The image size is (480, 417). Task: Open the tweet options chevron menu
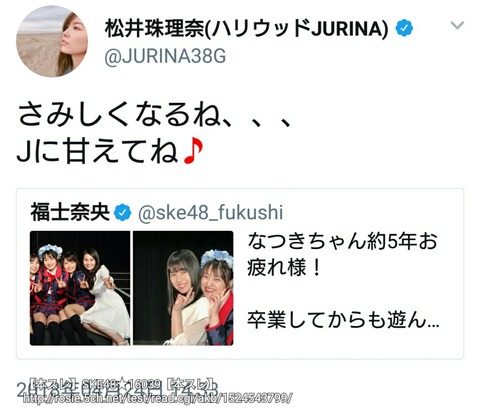click(457, 25)
